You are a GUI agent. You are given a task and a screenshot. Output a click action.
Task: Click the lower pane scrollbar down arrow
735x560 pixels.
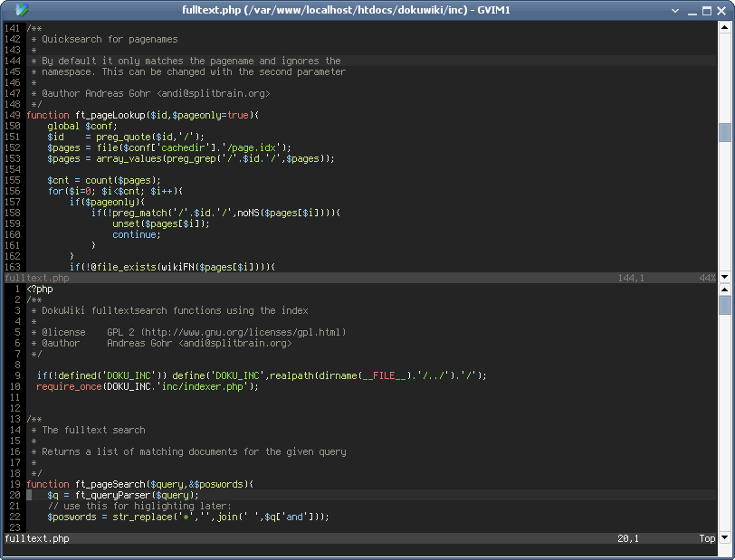(x=725, y=537)
